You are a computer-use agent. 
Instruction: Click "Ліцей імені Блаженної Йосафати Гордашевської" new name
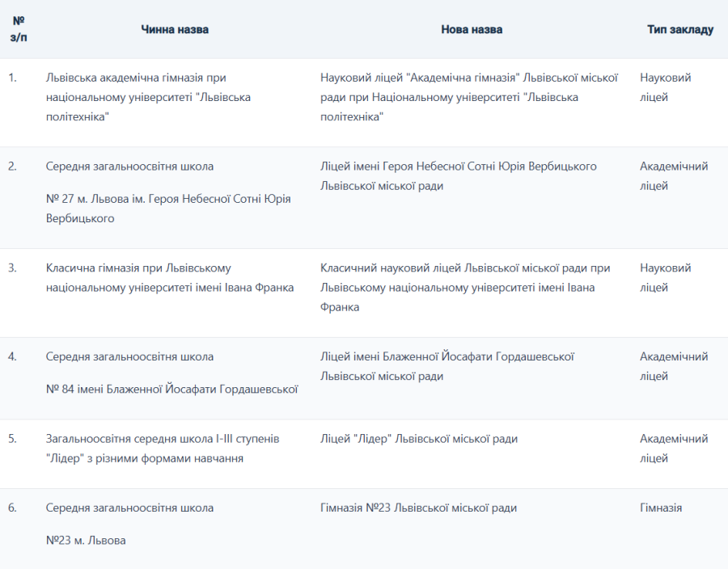447,366
